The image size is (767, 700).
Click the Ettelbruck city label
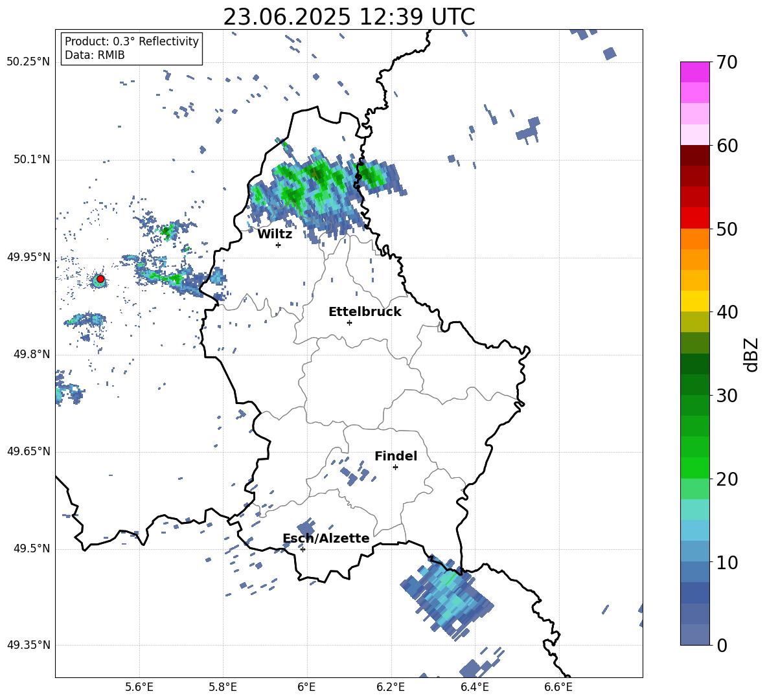click(x=365, y=312)
